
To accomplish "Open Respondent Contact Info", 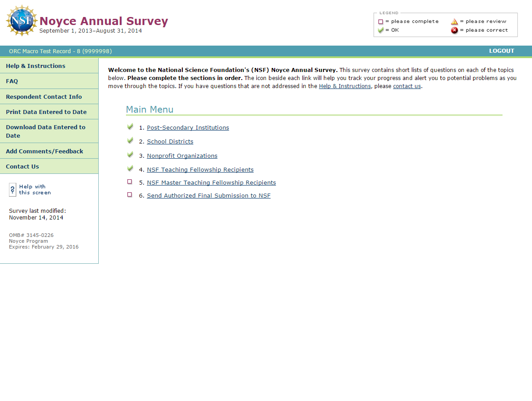I will pyautogui.click(x=49, y=97).
